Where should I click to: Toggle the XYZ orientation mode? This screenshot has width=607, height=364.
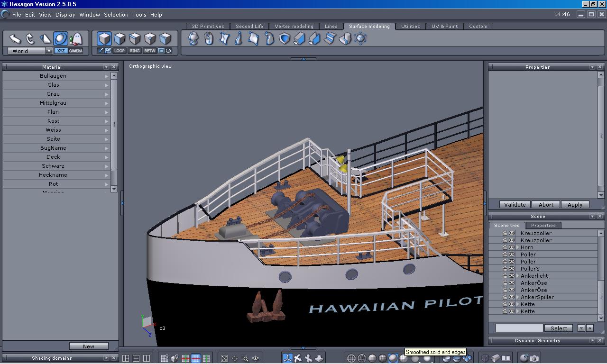pyautogui.click(x=61, y=51)
